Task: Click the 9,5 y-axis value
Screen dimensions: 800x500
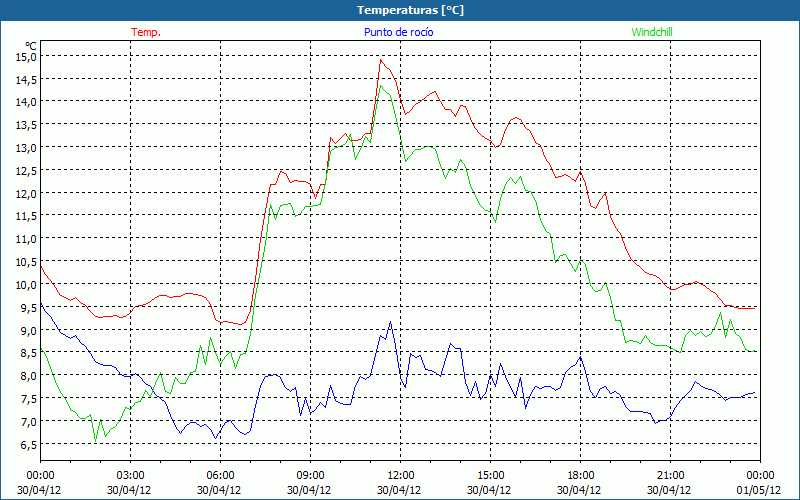Action: (x=28, y=307)
